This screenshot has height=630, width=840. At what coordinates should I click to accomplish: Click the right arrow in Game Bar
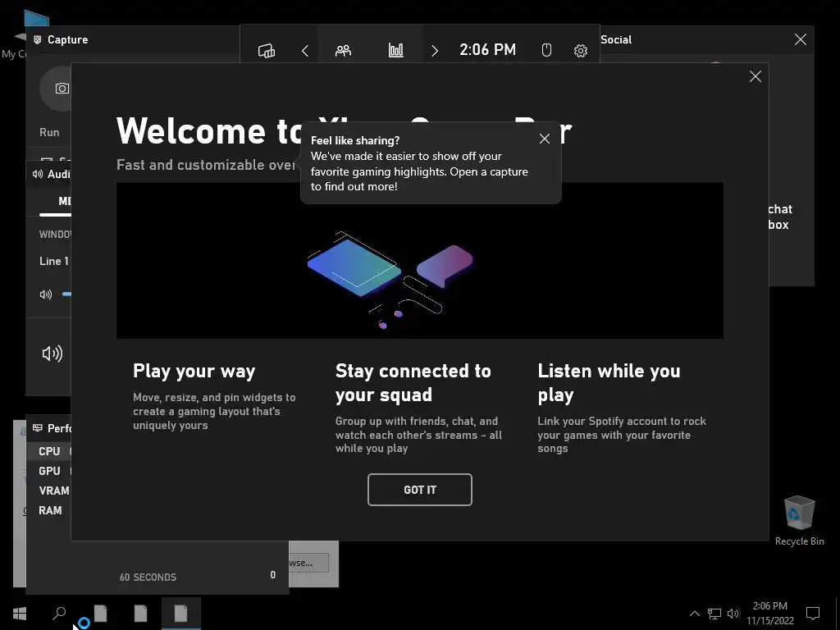pyautogui.click(x=435, y=51)
